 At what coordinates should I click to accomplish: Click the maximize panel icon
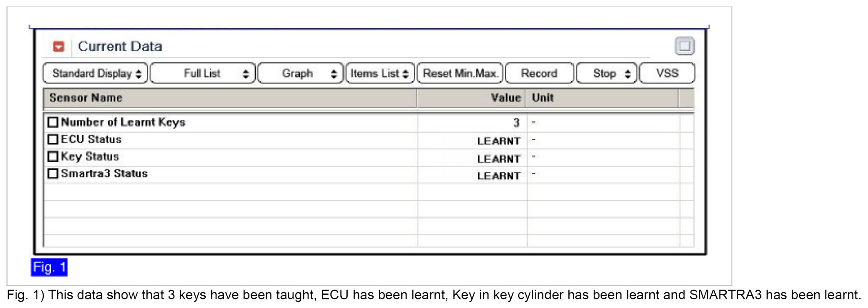pos(685,46)
